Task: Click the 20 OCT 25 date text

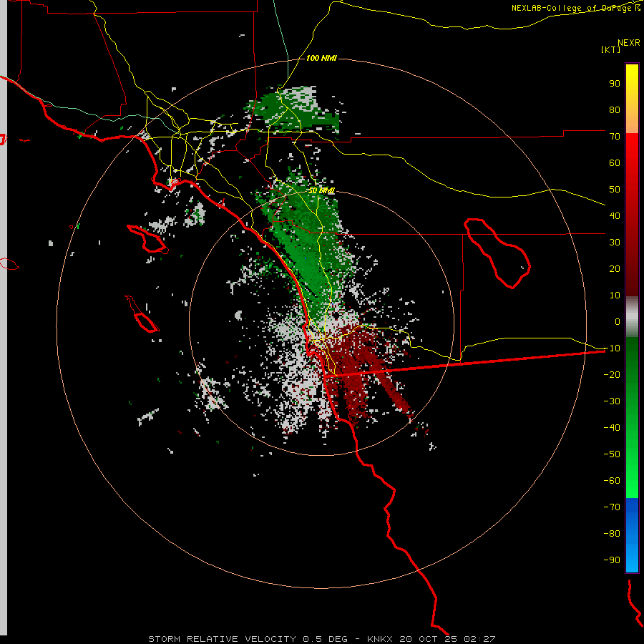Action: [x=429, y=639]
